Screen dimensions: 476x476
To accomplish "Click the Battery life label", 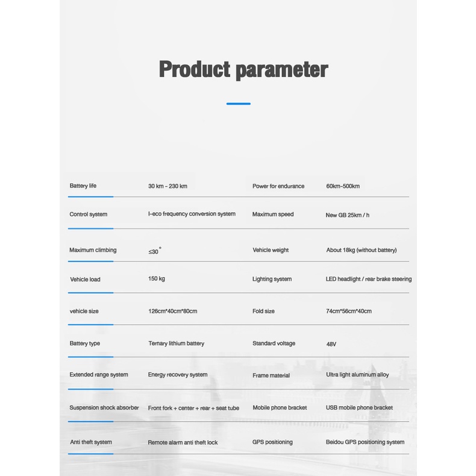I will point(83,186).
